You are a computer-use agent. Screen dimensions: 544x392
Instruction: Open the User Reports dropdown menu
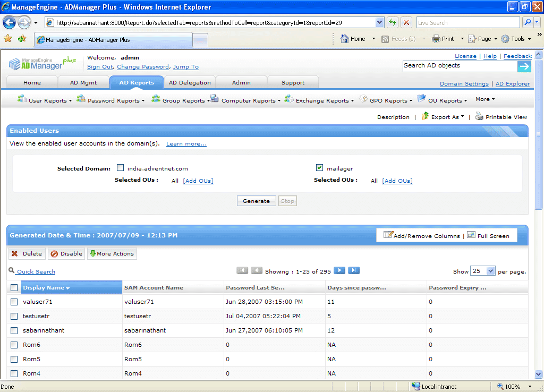[x=45, y=100]
